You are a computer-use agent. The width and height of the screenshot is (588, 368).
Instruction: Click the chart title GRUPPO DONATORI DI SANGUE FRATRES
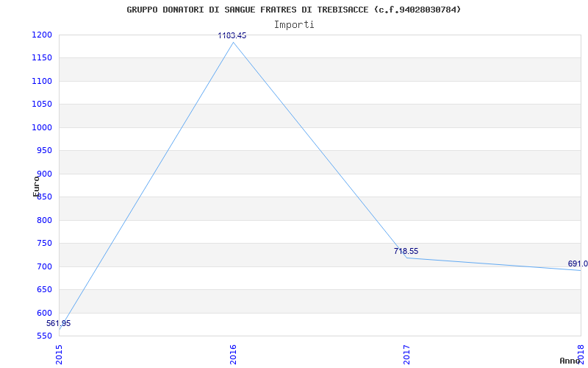coord(293,10)
